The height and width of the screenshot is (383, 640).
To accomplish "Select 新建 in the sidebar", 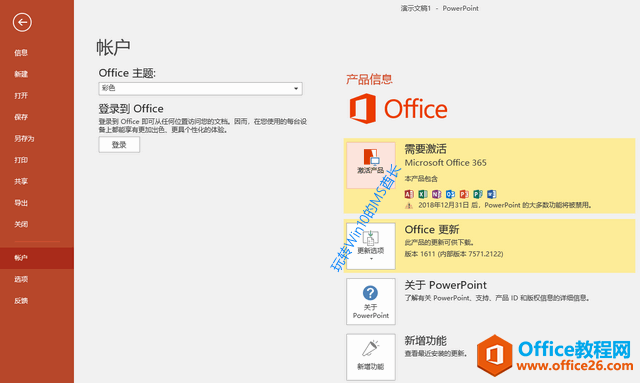I will [21, 74].
